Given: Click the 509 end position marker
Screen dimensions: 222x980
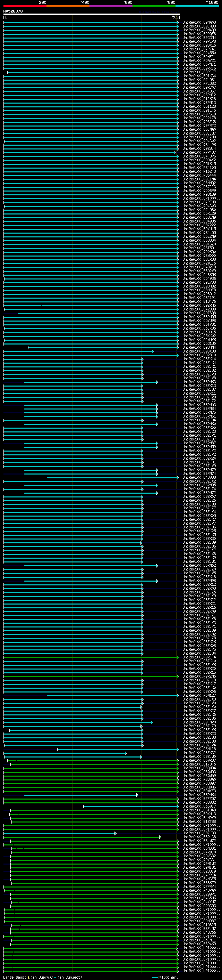Looking at the screenshot, I should tap(175, 17).
